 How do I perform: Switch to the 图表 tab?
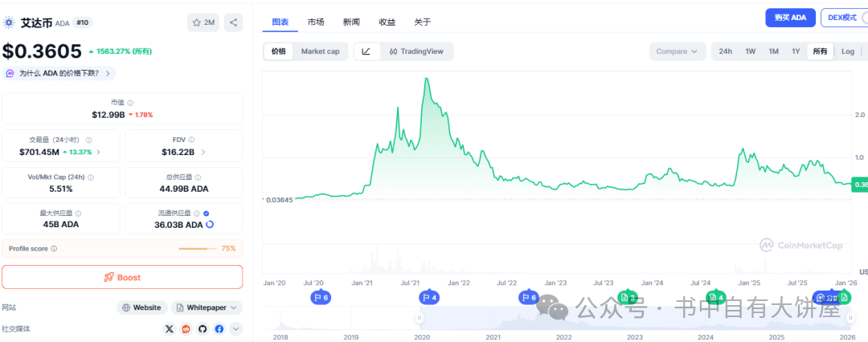pos(280,22)
